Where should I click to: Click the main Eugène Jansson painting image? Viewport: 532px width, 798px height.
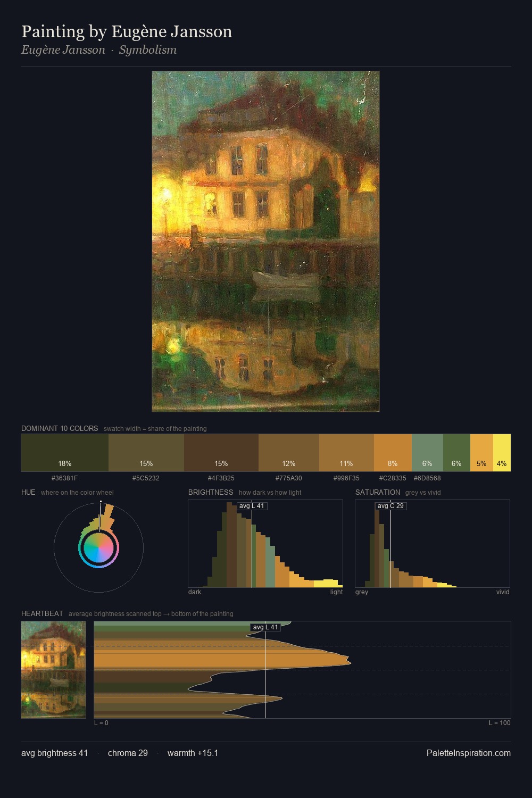point(265,242)
